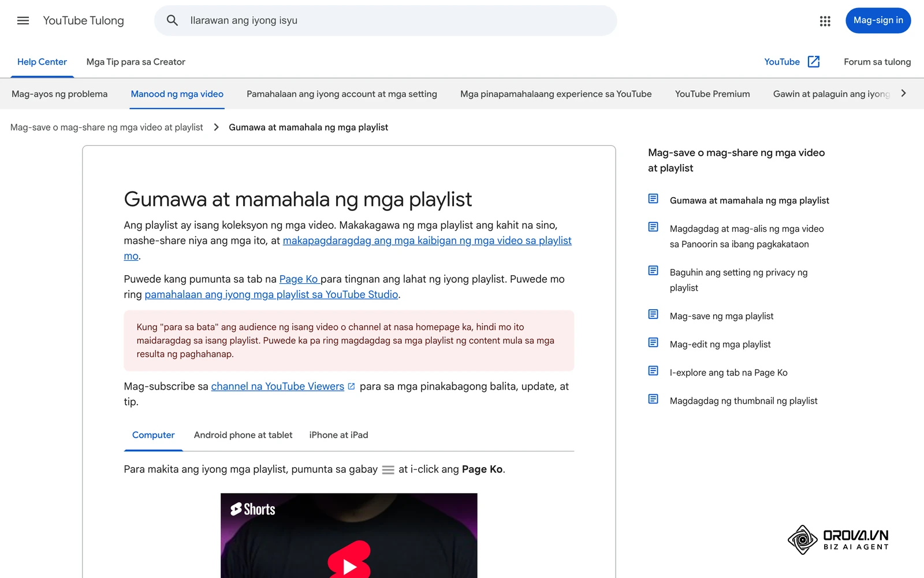This screenshot has height=578, width=924.
Task: Click the article icon beside Magdagdag ng thumbnail
Action: pos(653,399)
